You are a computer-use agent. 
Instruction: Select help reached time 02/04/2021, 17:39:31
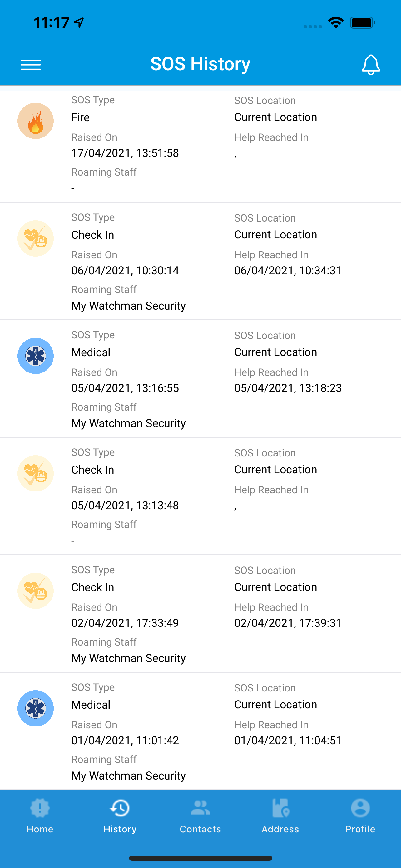[x=288, y=623]
